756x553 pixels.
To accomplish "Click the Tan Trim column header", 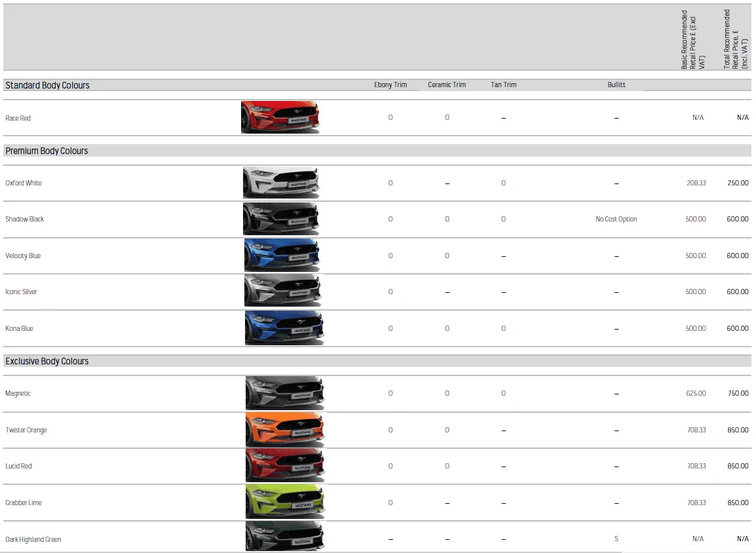I will (x=503, y=85).
